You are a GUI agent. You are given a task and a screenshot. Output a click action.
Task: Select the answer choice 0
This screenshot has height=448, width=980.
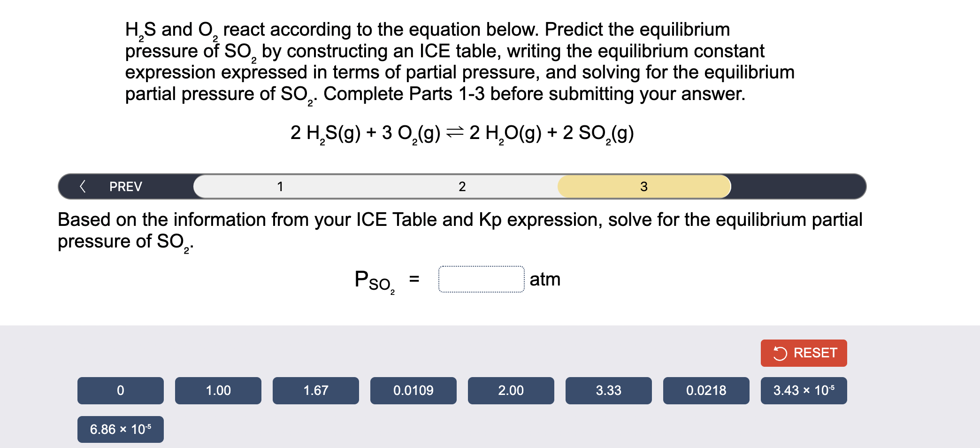(120, 390)
